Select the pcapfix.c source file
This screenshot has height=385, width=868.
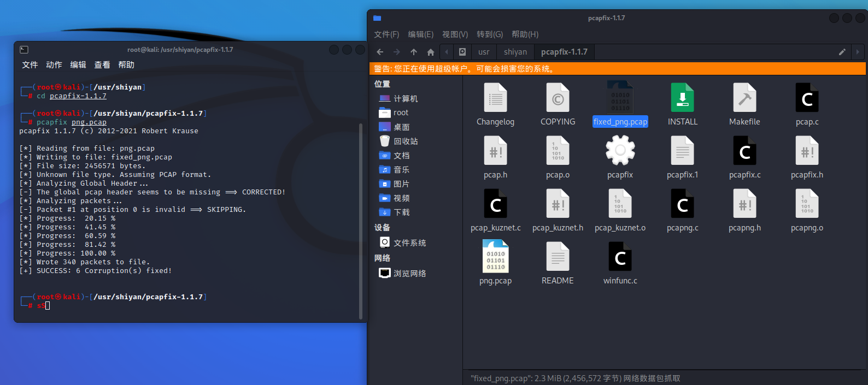[744, 151]
